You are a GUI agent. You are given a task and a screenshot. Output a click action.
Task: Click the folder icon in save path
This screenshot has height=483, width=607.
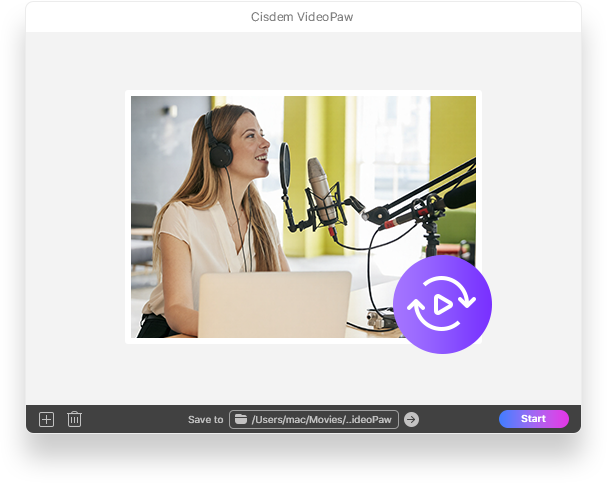point(241,419)
